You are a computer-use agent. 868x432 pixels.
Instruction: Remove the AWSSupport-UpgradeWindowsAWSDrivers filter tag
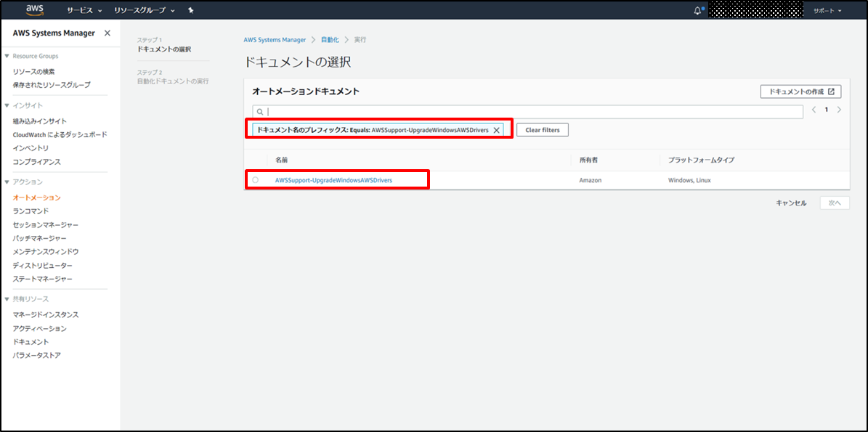(496, 130)
